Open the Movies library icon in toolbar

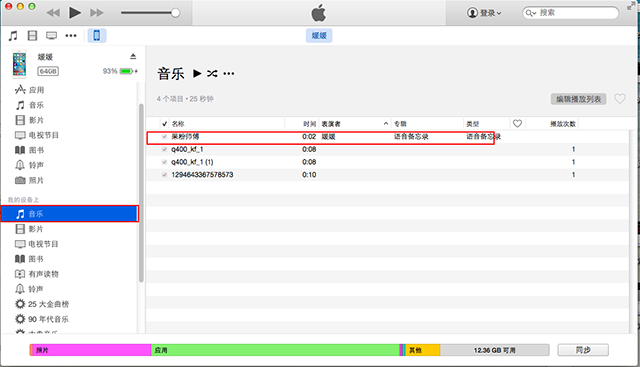[32, 36]
